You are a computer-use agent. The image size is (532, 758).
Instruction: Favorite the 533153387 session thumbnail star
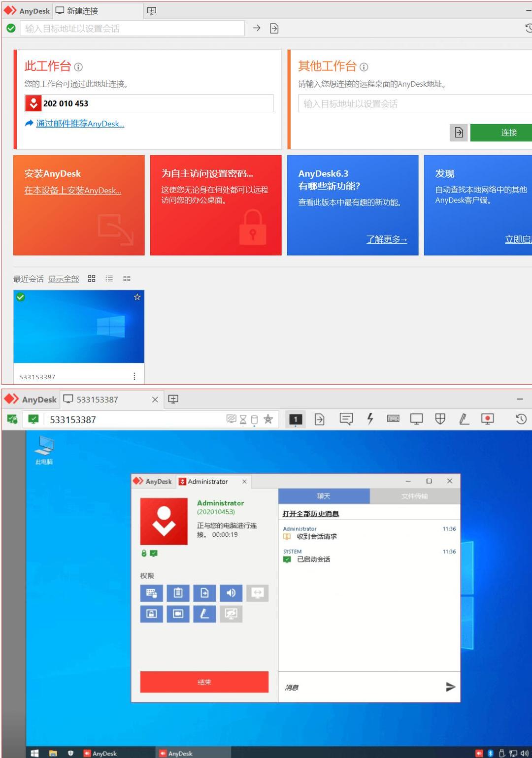(x=137, y=297)
